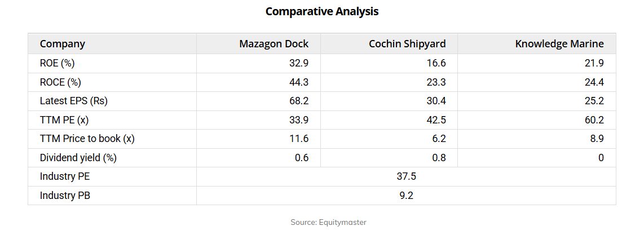This screenshot has width=644, height=235.
Task: Click the Cochin Shipyard column header
Action: [407, 44]
